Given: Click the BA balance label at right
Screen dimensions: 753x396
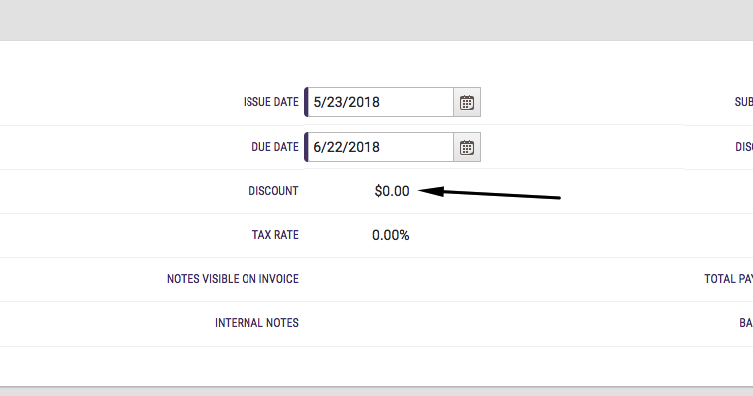Looking at the screenshot, I should (746, 323).
